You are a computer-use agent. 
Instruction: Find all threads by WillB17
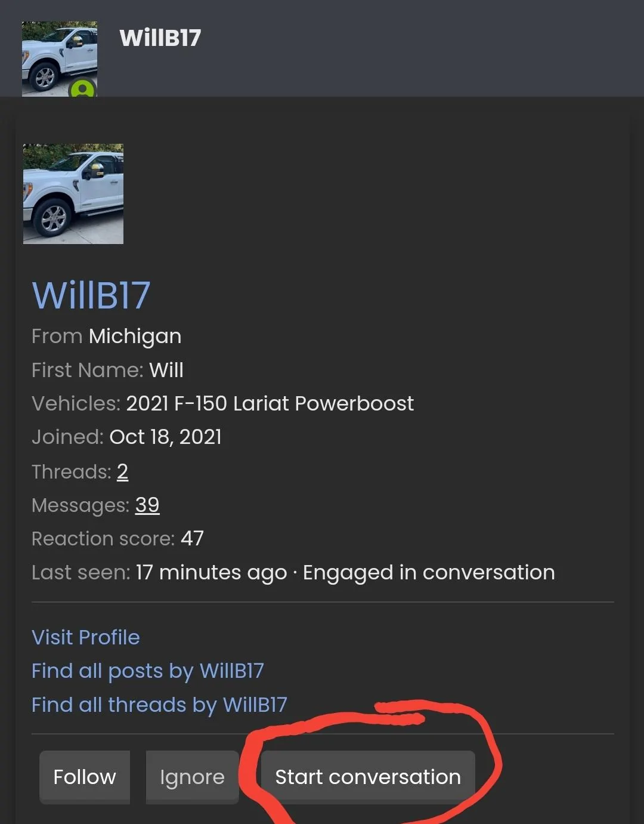pyautogui.click(x=159, y=705)
